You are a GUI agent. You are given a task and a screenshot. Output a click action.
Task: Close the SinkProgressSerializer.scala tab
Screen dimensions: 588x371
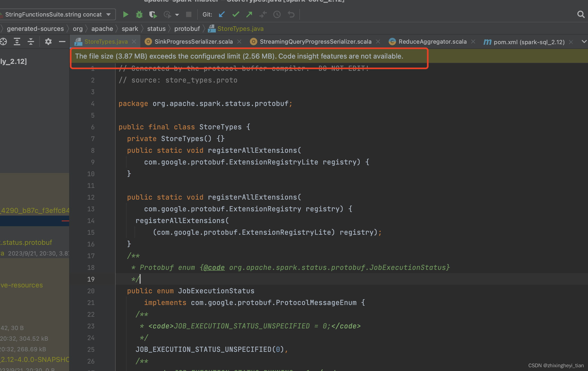(239, 42)
